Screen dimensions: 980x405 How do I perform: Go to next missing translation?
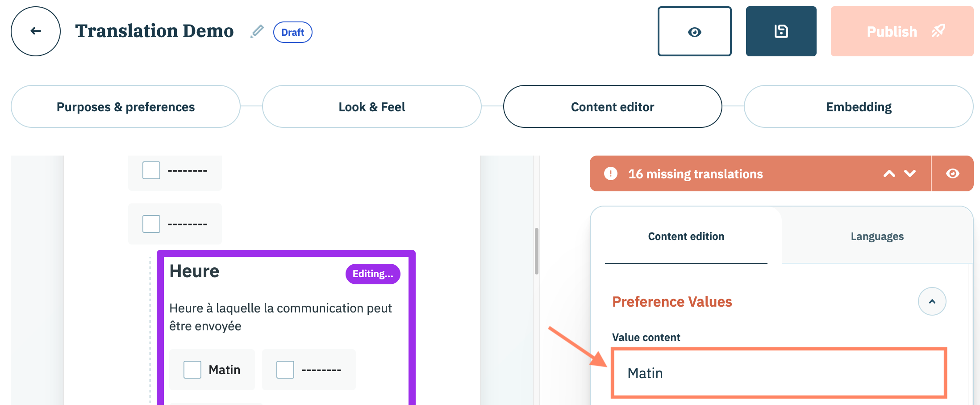(x=910, y=173)
